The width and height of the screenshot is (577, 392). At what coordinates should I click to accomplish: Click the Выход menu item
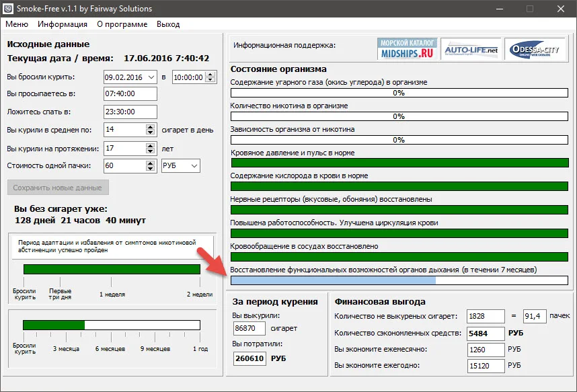(x=168, y=24)
